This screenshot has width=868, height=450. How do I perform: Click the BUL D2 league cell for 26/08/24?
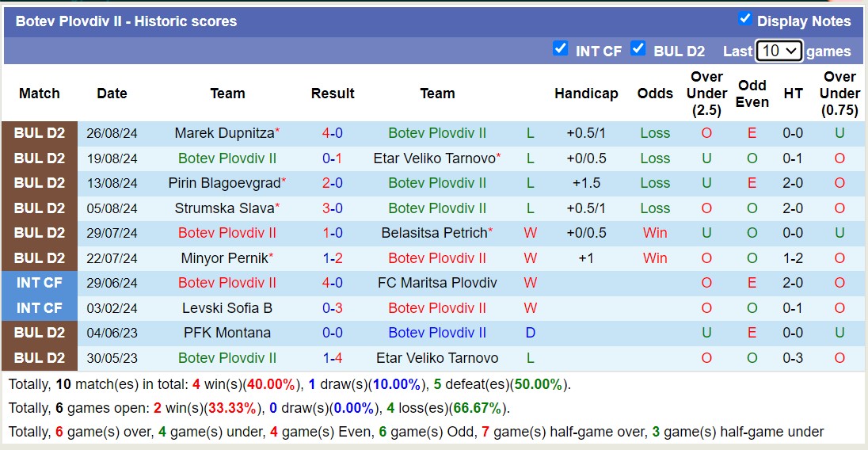40,133
